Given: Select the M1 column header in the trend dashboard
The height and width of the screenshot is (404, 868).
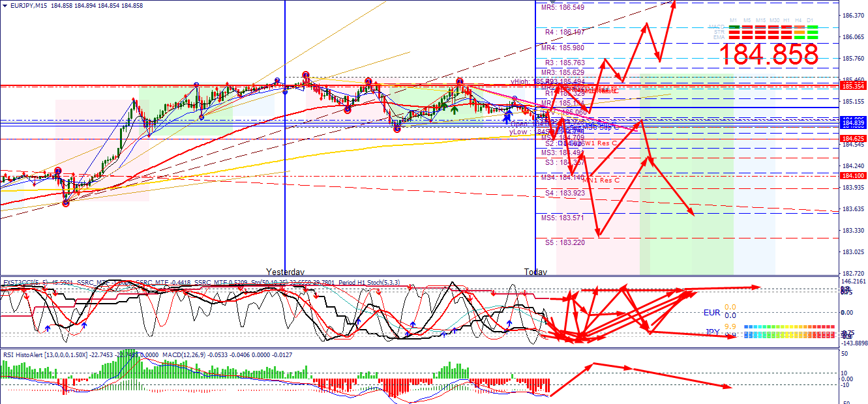Looking at the screenshot, I should pos(734,20).
